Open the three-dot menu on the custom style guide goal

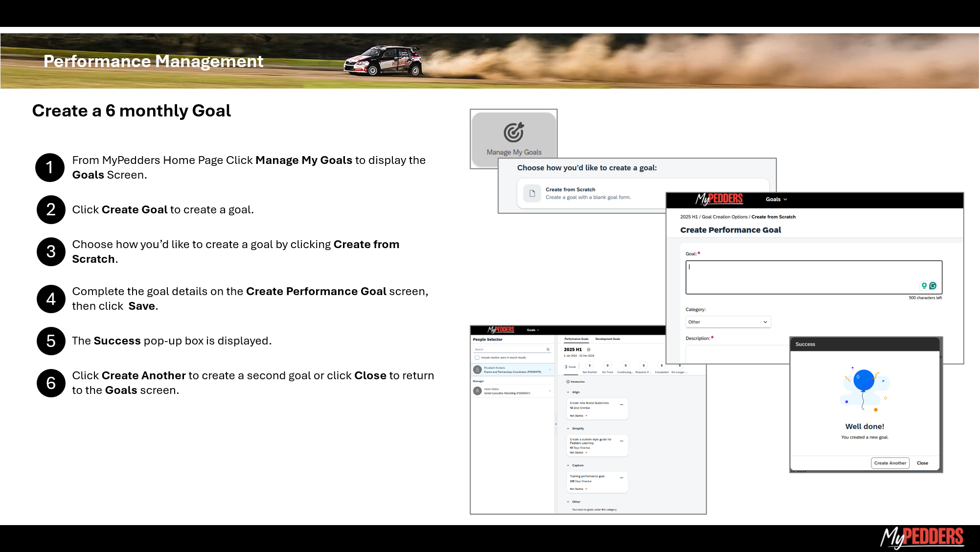coord(621,441)
